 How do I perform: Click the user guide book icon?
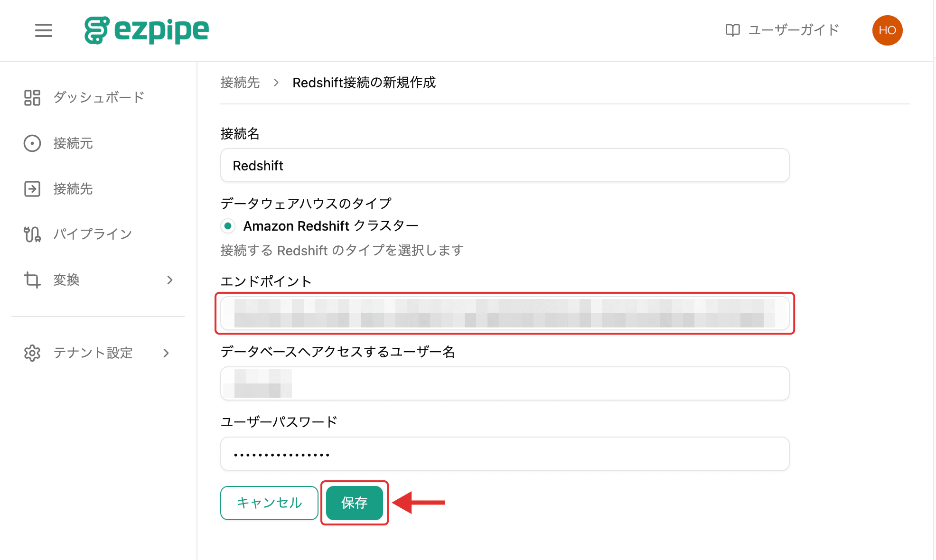732,30
